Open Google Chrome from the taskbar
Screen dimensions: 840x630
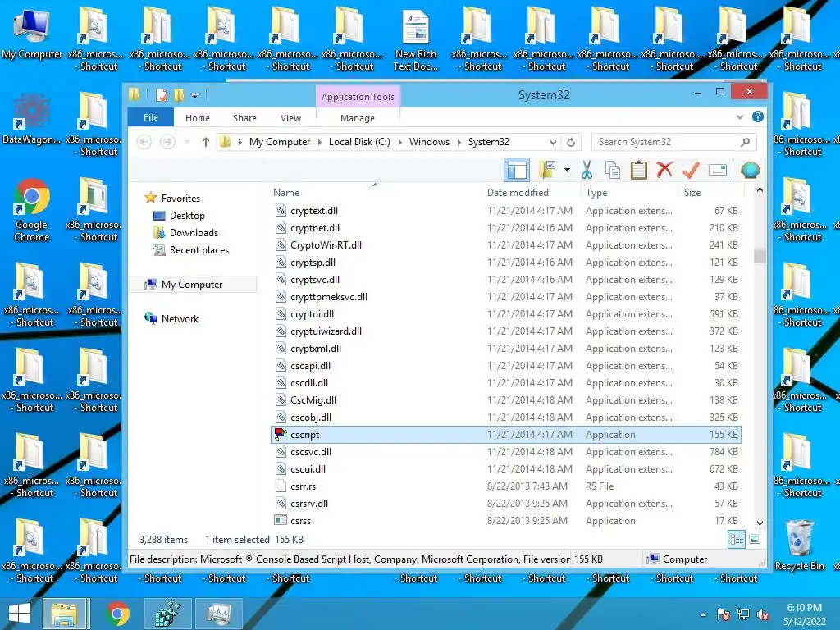[117, 614]
